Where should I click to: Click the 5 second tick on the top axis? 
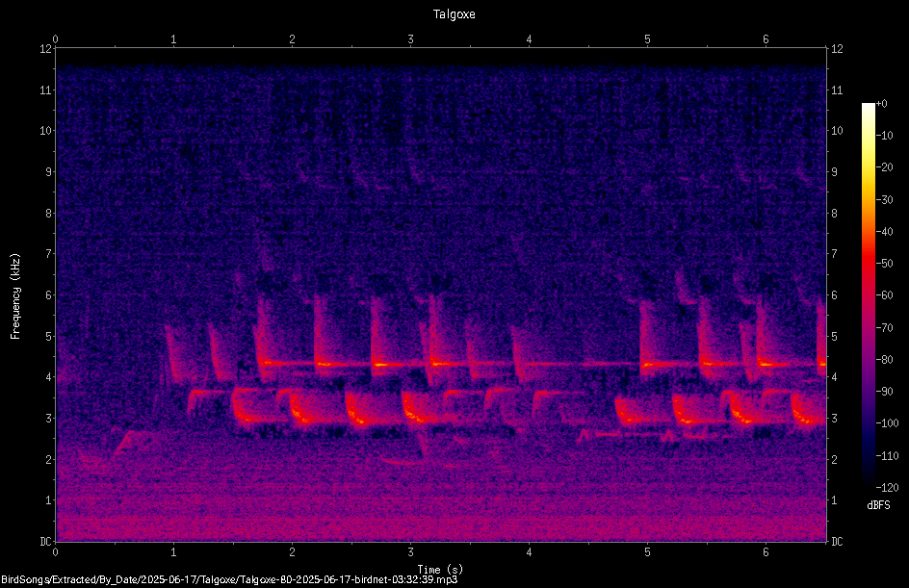(x=647, y=39)
